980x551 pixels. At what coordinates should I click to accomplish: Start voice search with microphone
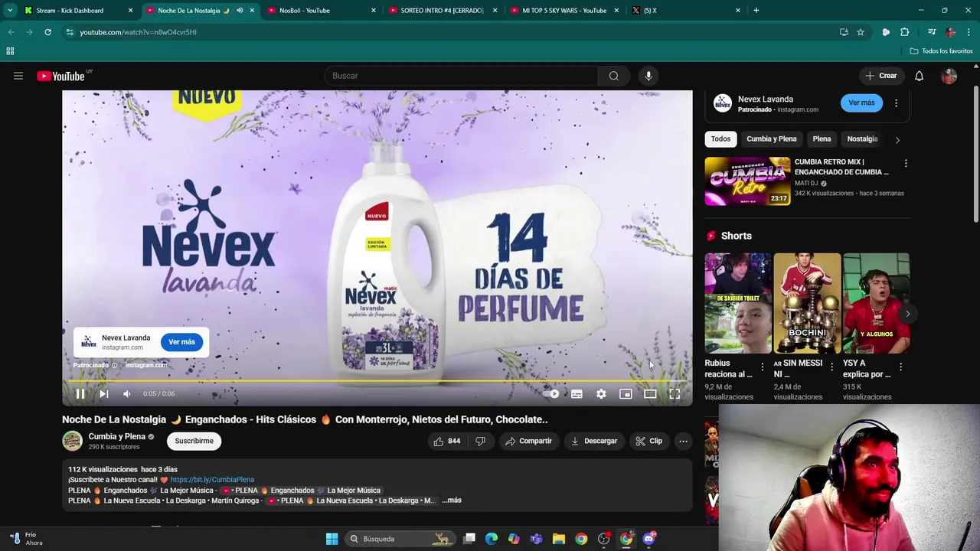(x=648, y=76)
